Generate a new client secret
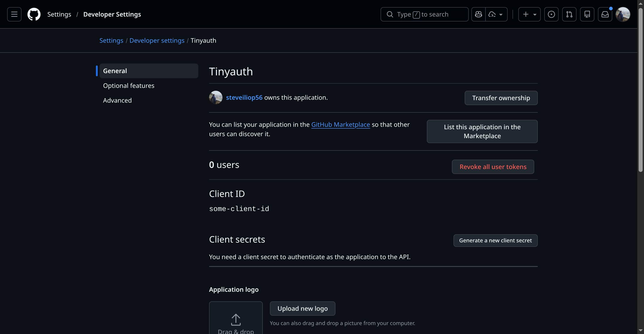 496,240
